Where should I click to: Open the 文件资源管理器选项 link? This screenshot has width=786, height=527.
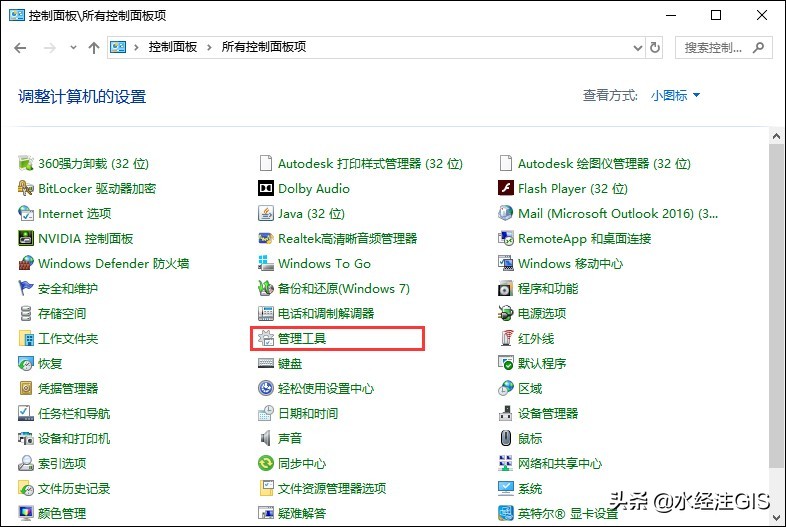332,488
